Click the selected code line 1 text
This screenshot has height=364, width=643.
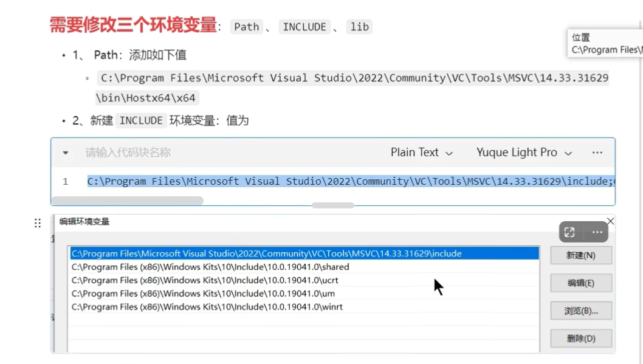click(351, 181)
